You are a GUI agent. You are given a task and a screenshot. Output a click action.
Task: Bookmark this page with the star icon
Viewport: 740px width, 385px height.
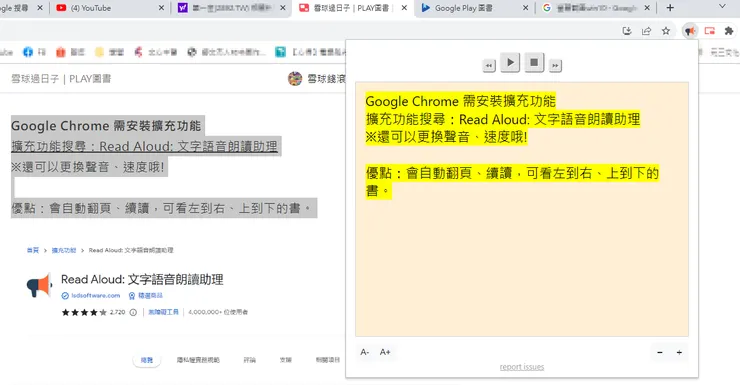[x=666, y=31]
